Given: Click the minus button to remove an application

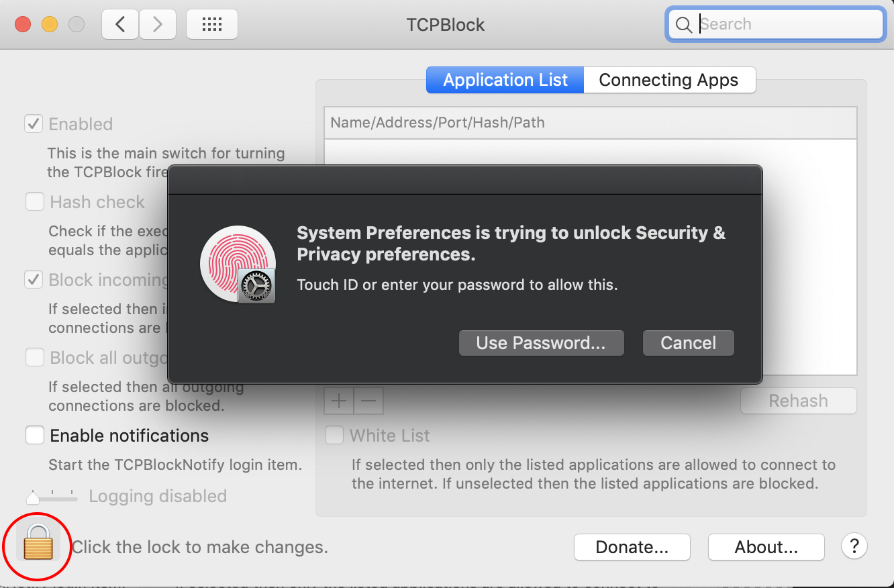Looking at the screenshot, I should click(368, 400).
